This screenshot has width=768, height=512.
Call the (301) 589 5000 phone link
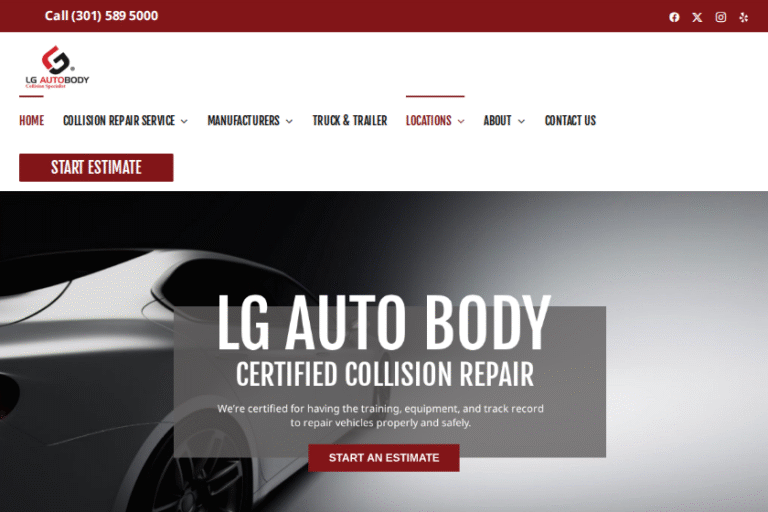pyautogui.click(x=101, y=16)
